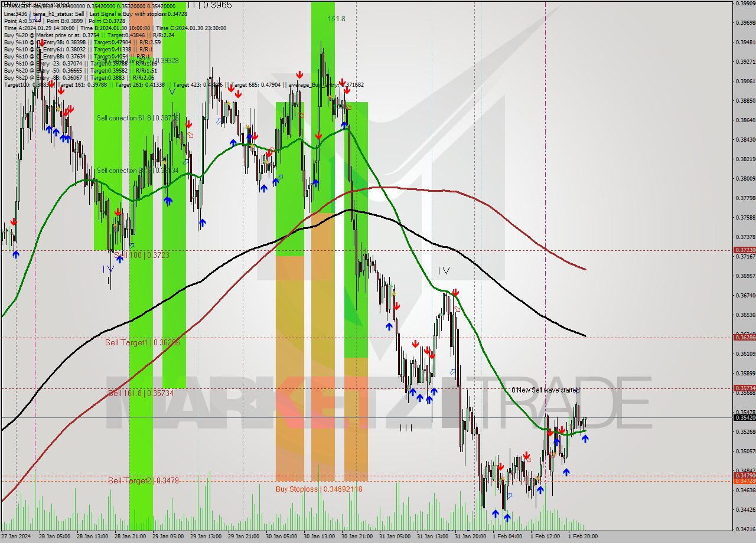Click the 'Sell Target1 | 0.36286' label
Screen dimensions: 756x543
(x=142, y=342)
